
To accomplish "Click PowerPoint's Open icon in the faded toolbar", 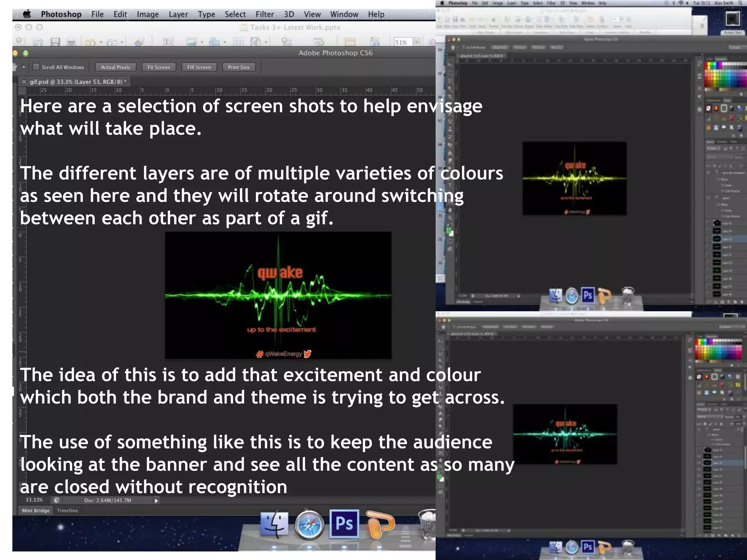I will (x=38, y=42).
